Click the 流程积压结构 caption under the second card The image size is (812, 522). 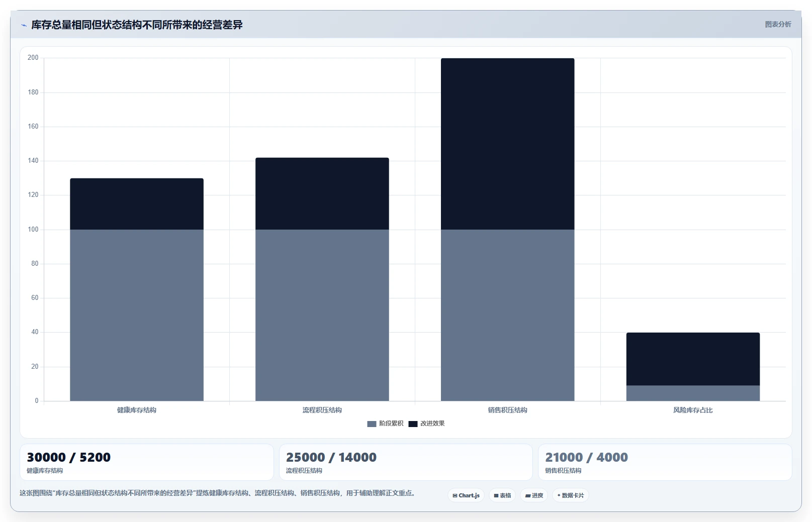pos(304,471)
